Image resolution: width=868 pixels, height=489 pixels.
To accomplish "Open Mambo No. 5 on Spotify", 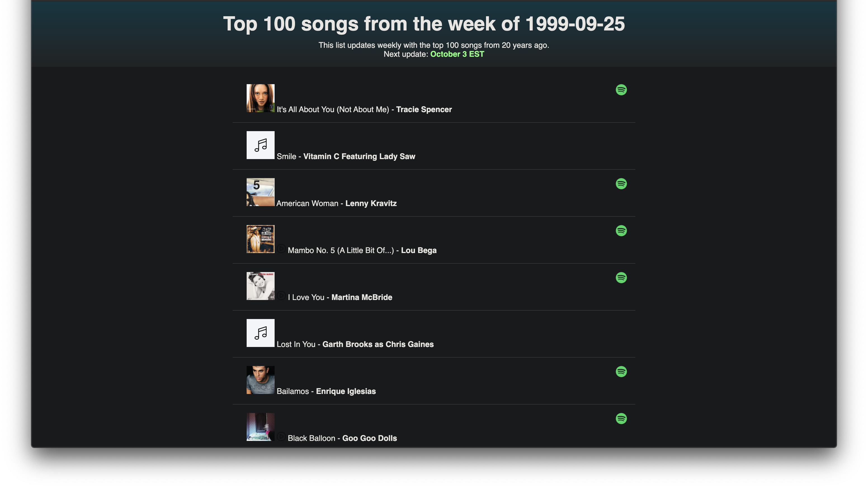I will (x=621, y=230).
